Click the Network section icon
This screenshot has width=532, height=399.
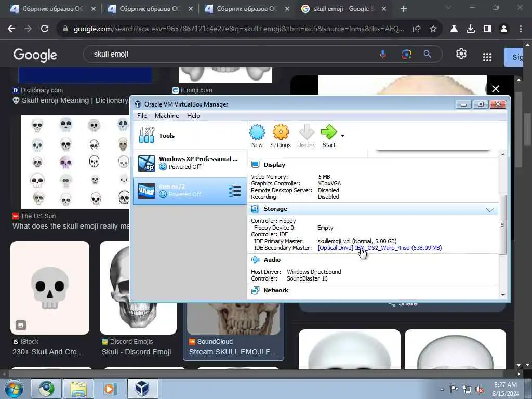tap(255, 290)
